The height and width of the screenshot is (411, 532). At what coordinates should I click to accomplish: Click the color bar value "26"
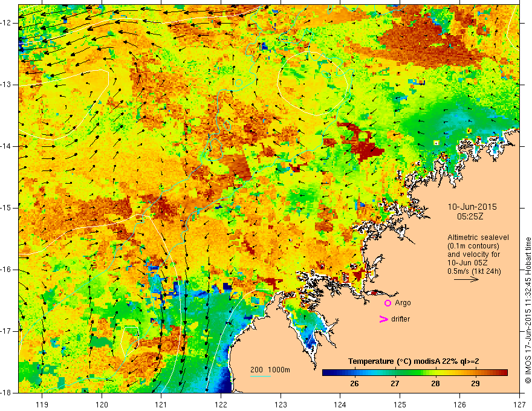click(354, 384)
